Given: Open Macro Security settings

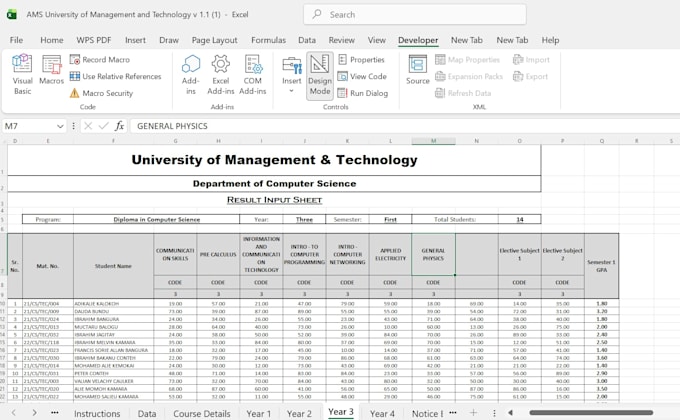Looking at the screenshot, I should pyautogui.click(x=101, y=93).
